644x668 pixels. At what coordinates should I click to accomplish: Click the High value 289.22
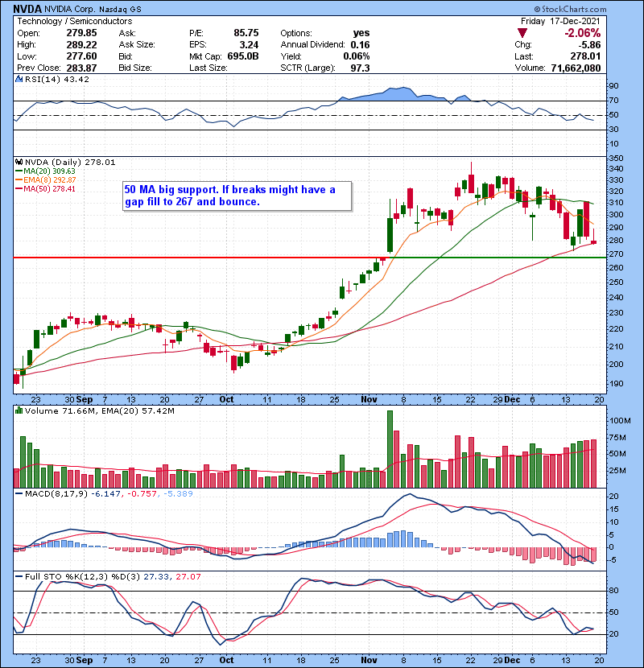(x=81, y=45)
